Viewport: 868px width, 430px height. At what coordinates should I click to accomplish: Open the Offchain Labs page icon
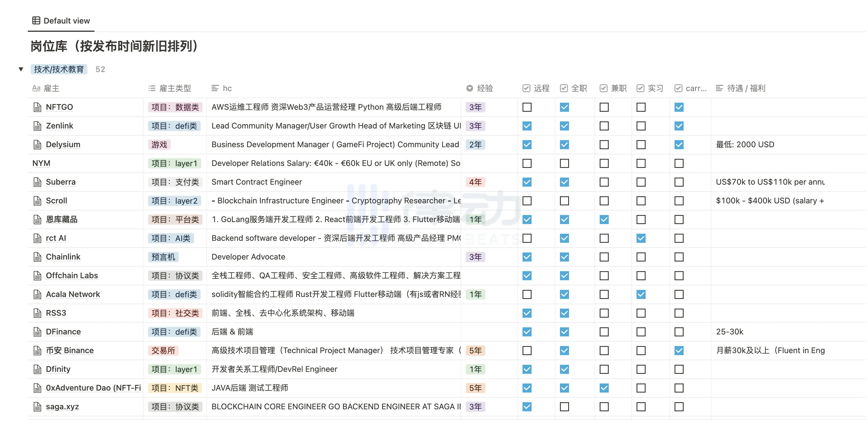pos(37,276)
